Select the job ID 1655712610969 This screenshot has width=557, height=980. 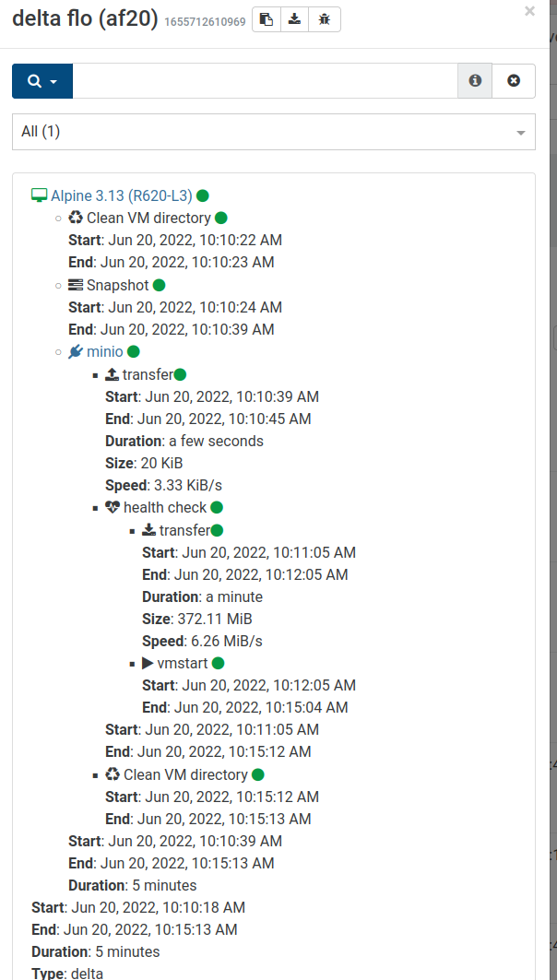pyautogui.click(x=205, y=22)
